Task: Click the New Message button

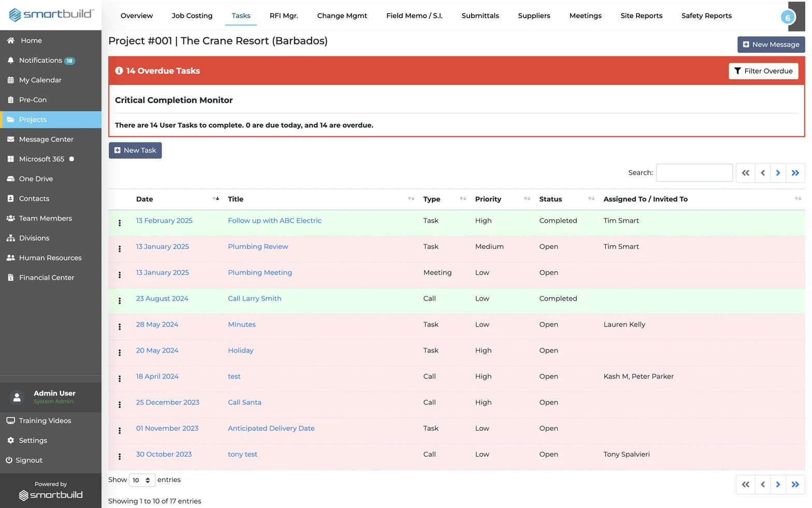Action: pyautogui.click(x=771, y=45)
